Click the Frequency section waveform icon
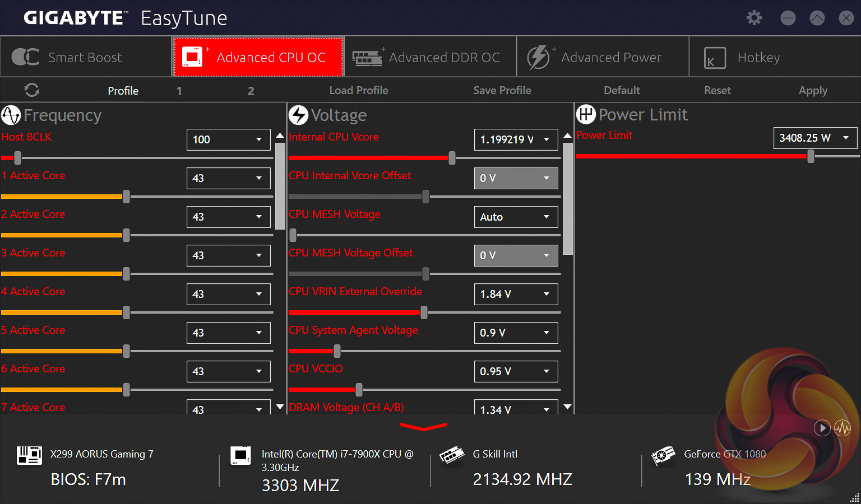The image size is (861, 504). pyautogui.click(x=11, y=115)
